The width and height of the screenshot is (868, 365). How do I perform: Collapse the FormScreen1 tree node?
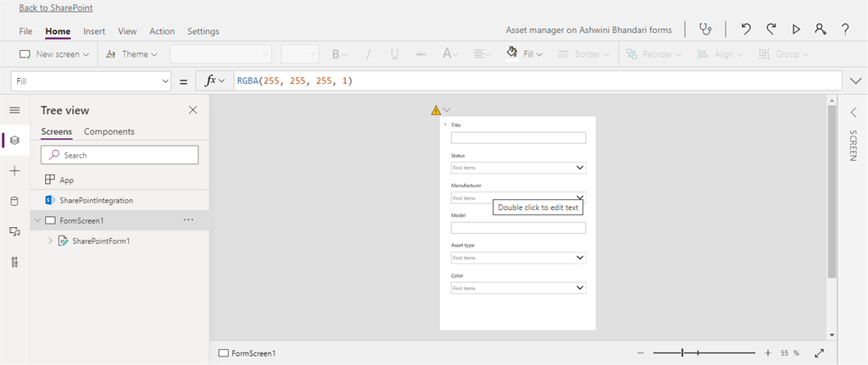[x=37, y=221]
